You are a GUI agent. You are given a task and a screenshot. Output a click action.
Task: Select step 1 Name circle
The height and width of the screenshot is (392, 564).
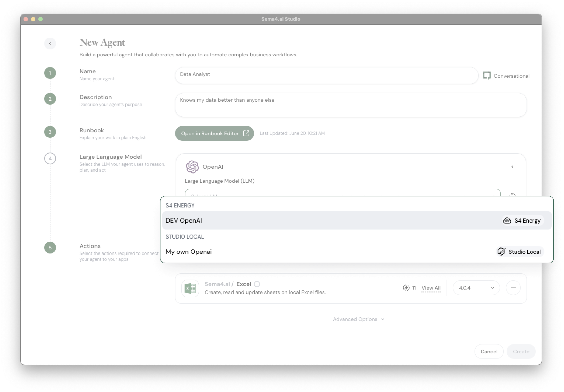[50, 73]
